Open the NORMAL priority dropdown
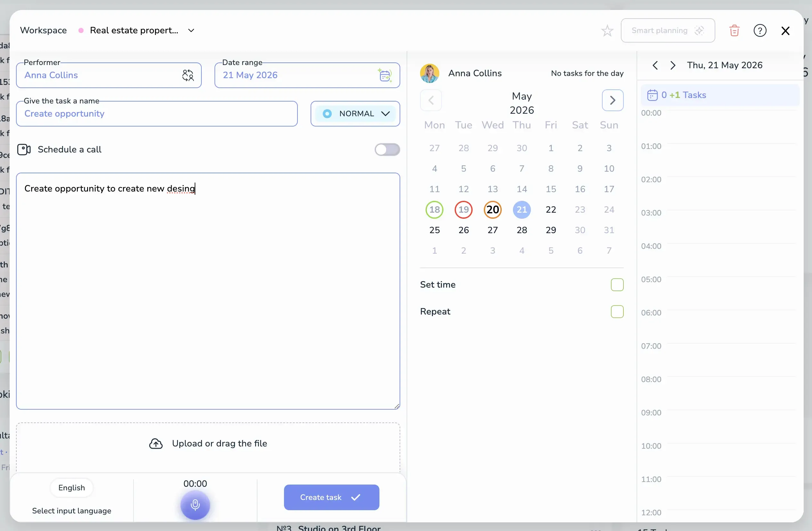 point(355,114)
